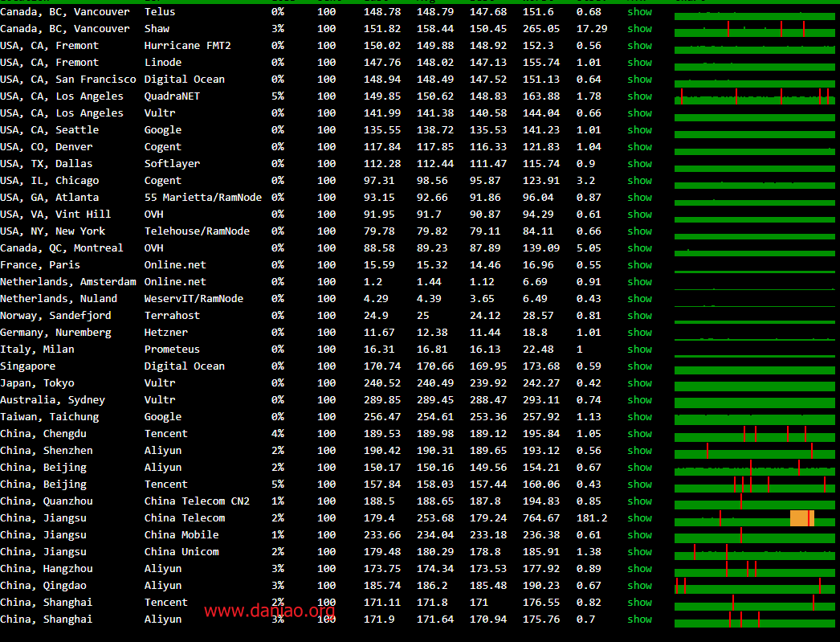
Task: Click the China Telecom Jiangsu latency chart
Action: pos(754,518)
